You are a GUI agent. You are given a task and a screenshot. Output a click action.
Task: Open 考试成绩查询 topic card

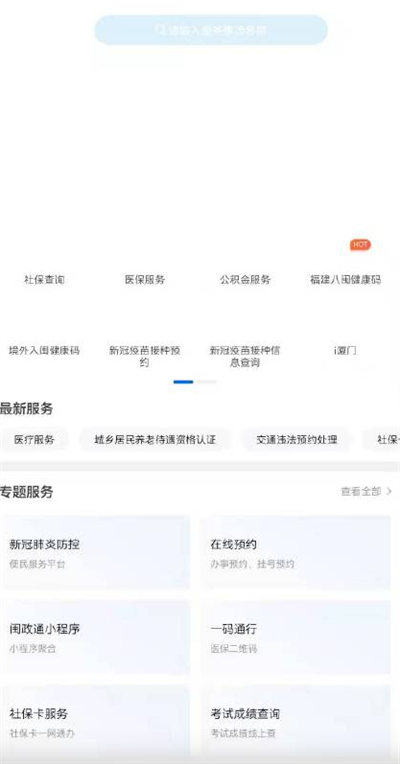296,722
